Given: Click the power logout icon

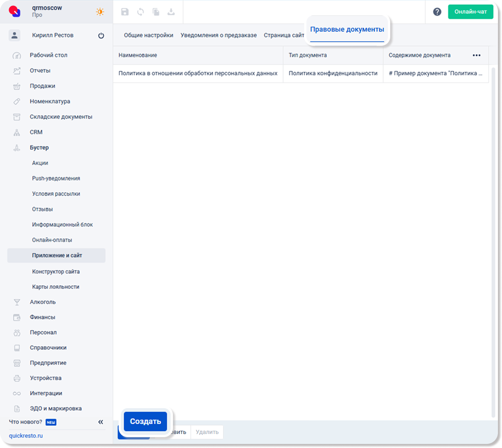Looking at the screenshot, I should [x=101, y=36].
